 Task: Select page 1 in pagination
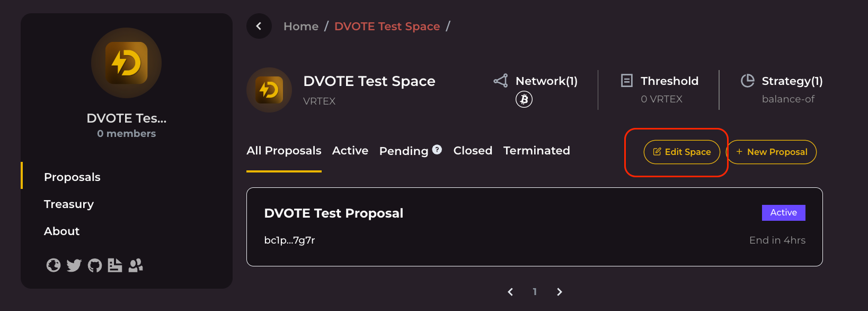tap(535, 292)
